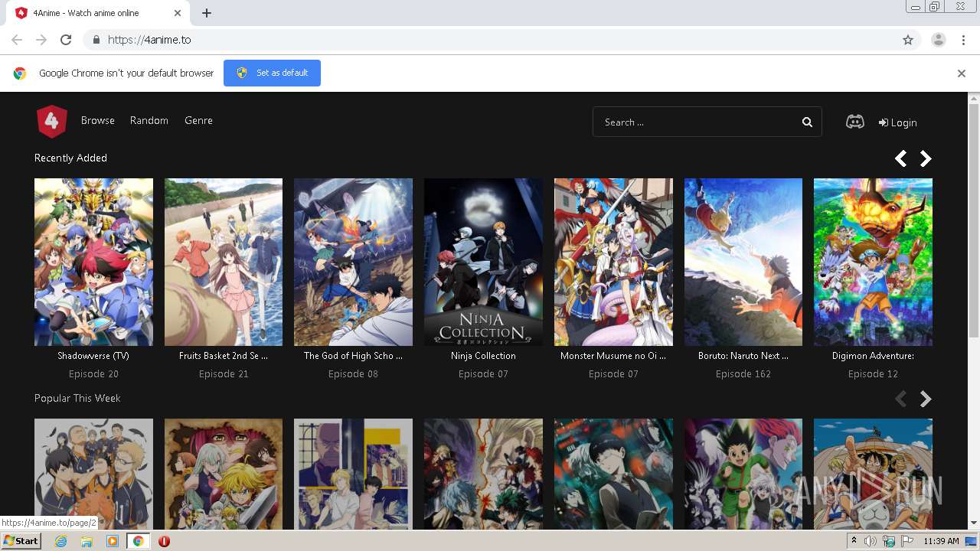Click Episode 21 under Fruits Basket

coord(224,374)
